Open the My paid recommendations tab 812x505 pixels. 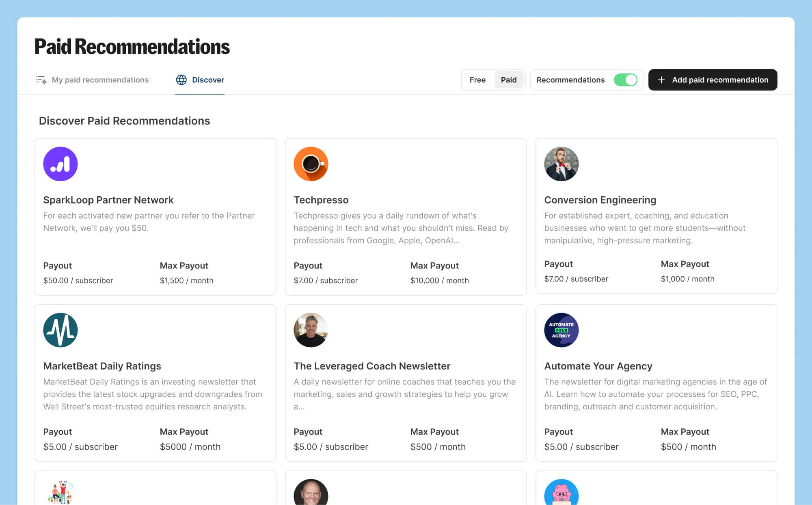coord(100,80)
